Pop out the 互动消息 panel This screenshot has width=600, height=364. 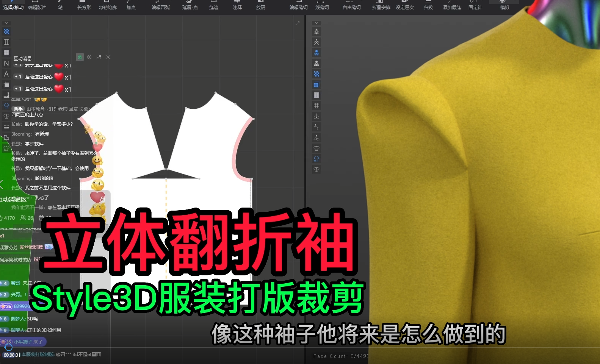click(x=99, y=57)
